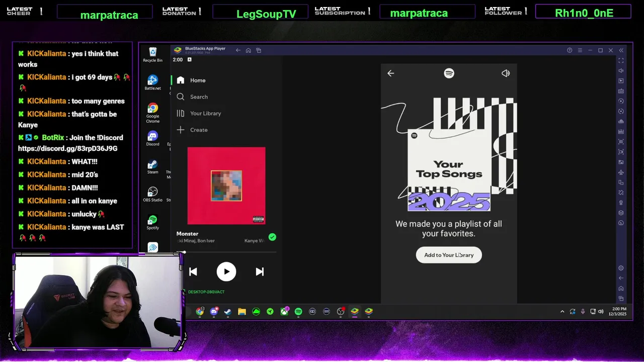
Task: Click BlueStacks title bar back arrow
Action: point(238,50)
